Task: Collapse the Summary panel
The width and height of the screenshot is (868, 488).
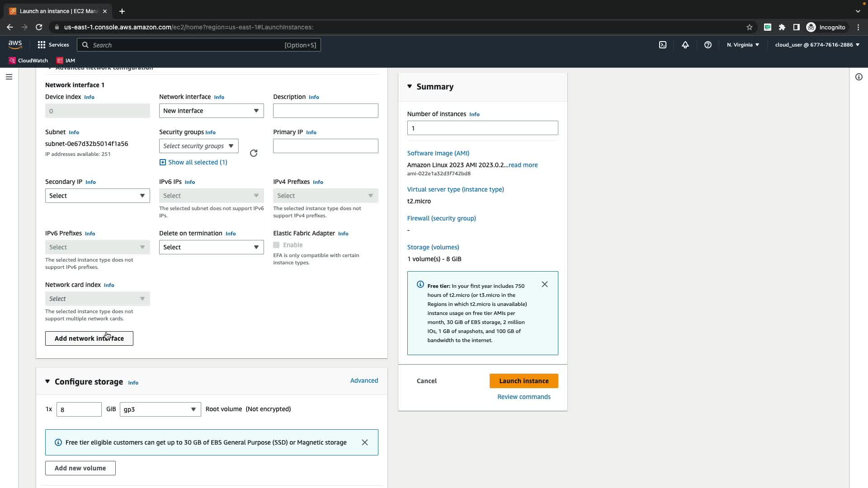Action: pos(410,86)
